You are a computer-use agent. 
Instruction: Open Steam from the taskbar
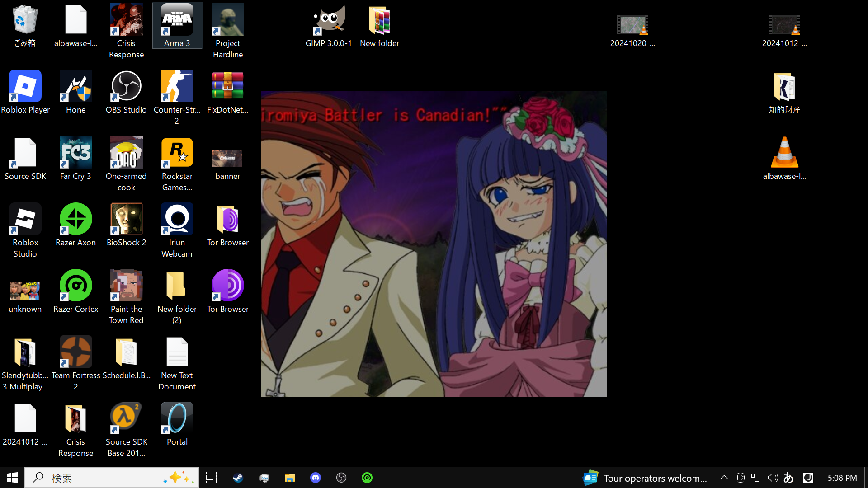238,478
